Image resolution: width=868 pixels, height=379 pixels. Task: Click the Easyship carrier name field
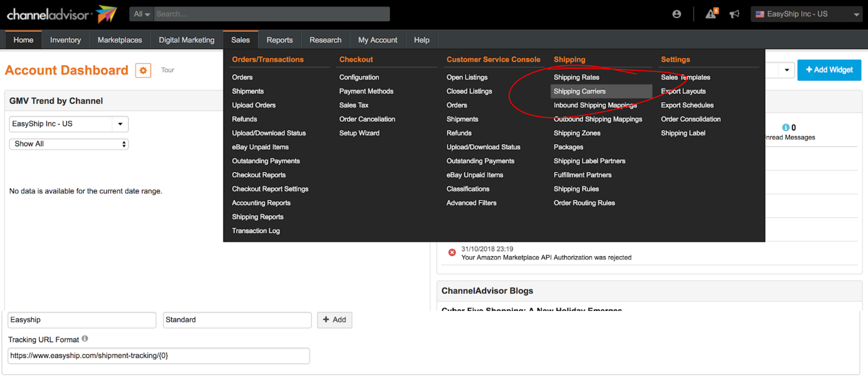pyautogui.click(x=82, y=320)
